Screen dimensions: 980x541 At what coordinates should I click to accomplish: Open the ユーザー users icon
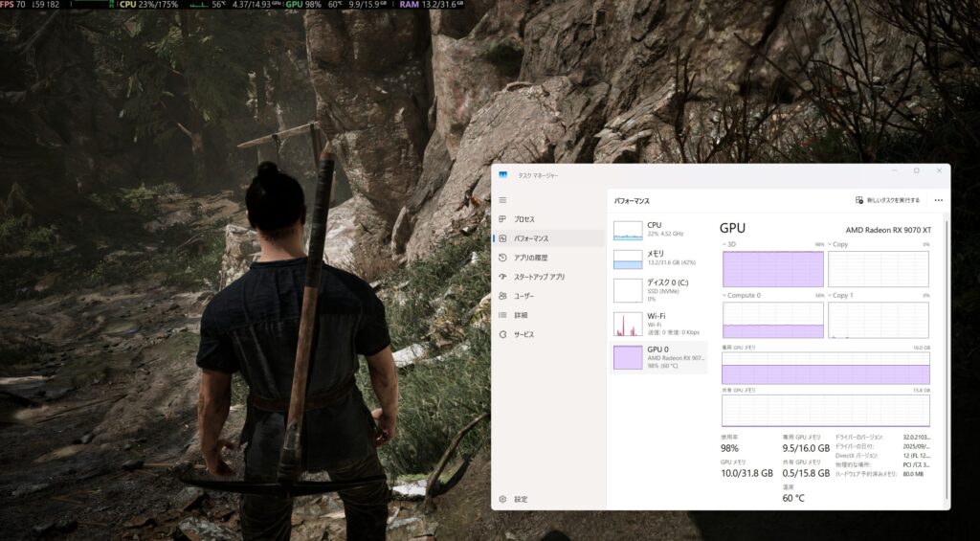502,296
